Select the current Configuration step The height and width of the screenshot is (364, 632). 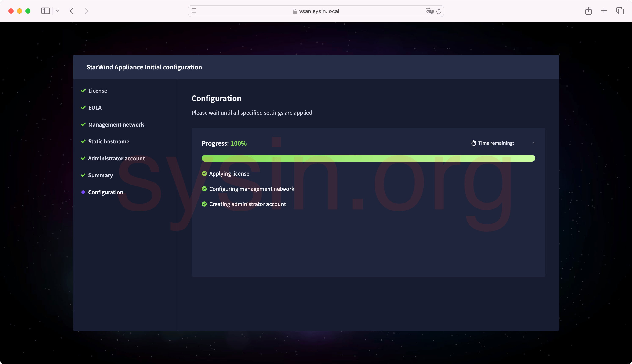click(x=105, y=193)
